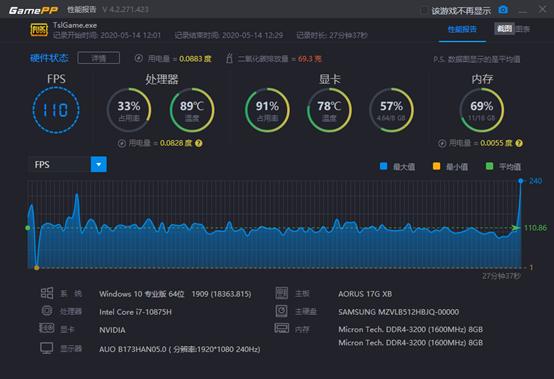The width and height of the screenshot is (554, 379).
Task: Click the 显卡 section heading
Action: point(330,79)
